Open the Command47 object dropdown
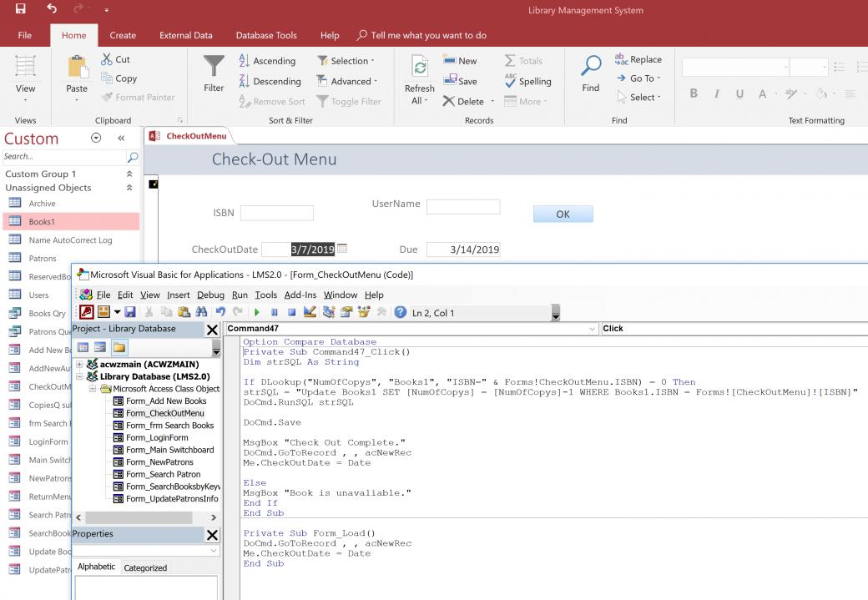 (592, 328)
